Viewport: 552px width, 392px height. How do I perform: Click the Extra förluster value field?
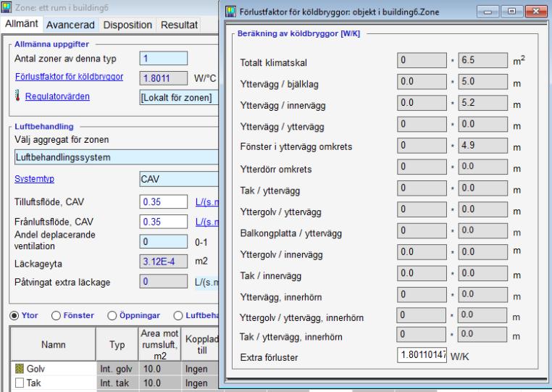[422, 354]
